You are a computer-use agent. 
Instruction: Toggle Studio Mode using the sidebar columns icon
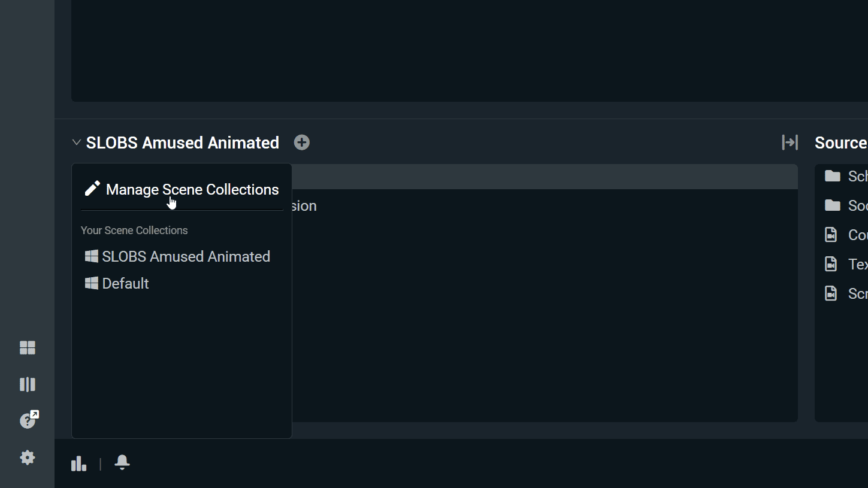28,384
